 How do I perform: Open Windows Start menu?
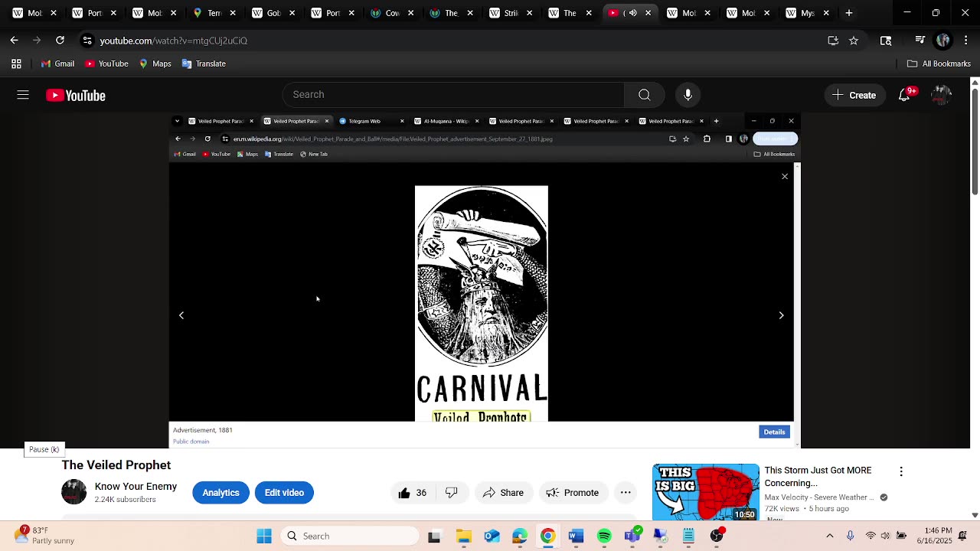pyautogui.click(x=264, y=536)
